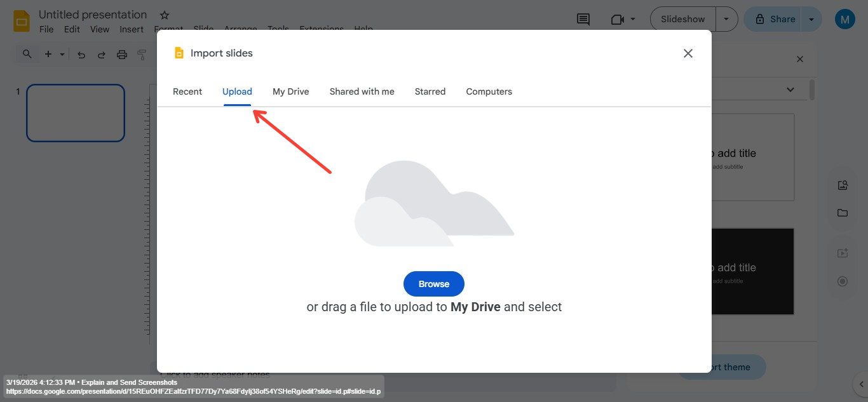The image size is (868, 402).
Task: Click the Paint format icon
Action: coord(142,55)
